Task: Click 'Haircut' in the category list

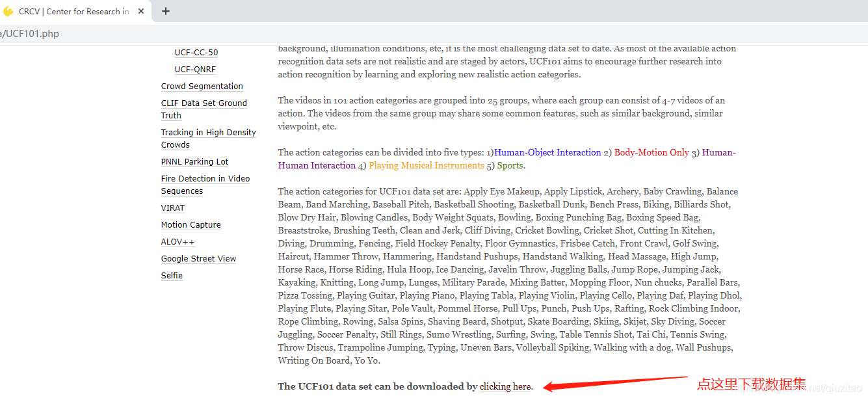Action: point(294,256)
